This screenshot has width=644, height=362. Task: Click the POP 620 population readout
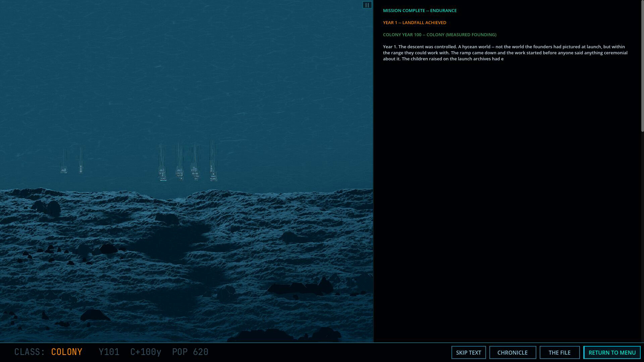coord(190,352)
